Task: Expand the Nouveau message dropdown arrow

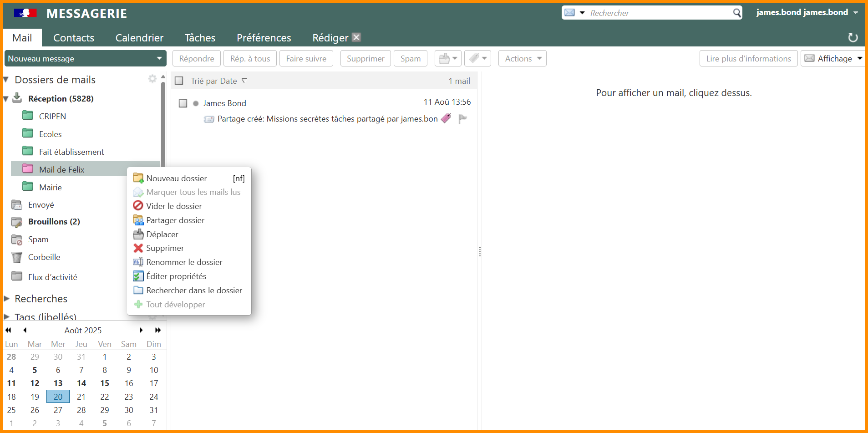Action: coord(159,58)
